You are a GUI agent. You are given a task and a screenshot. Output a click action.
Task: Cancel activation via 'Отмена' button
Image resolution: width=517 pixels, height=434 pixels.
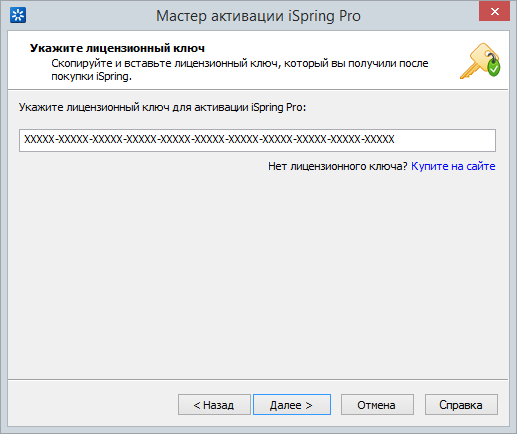point(377,405)
